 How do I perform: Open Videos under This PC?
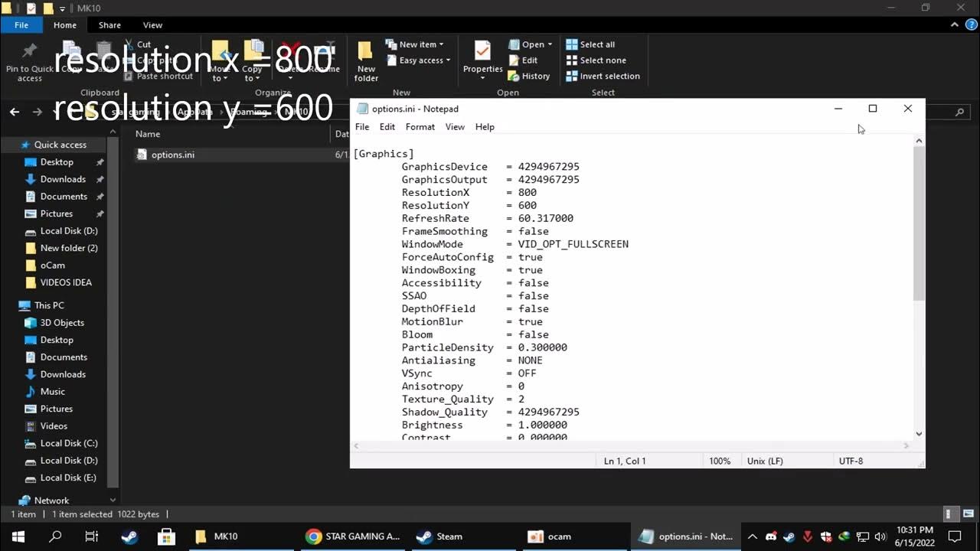(54, 426)
